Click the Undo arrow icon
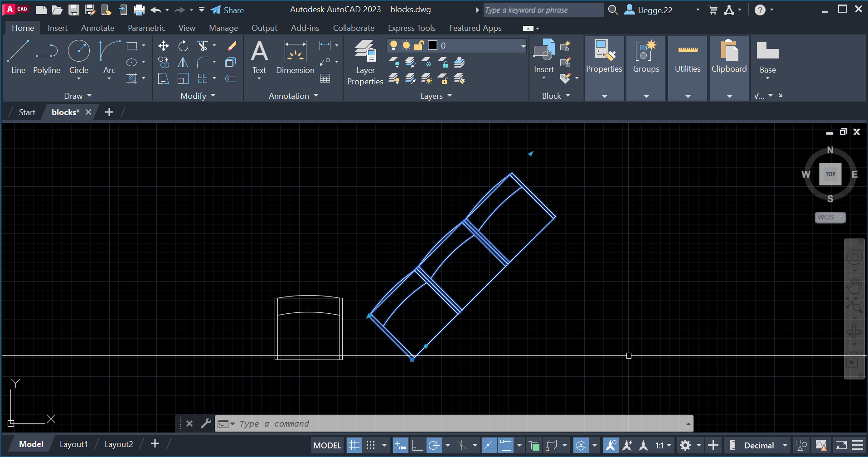The image size is (868, 457). (x=155, y=10)
